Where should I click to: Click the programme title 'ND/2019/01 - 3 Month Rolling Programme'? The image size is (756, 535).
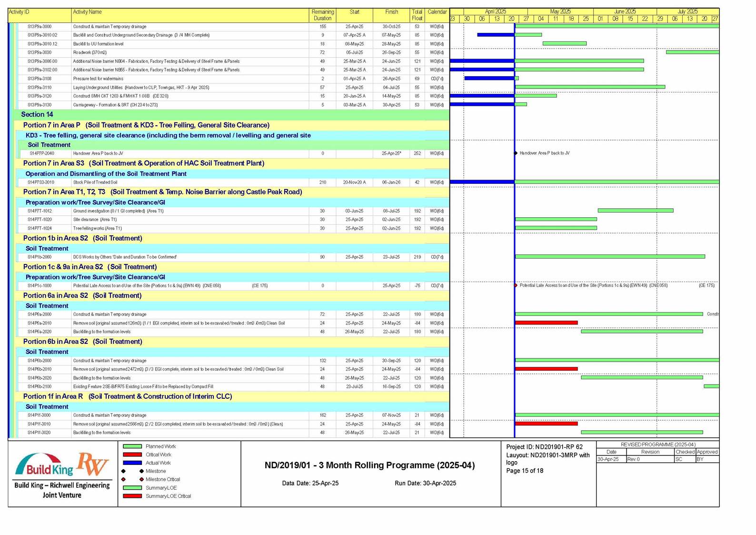point(369,465)
